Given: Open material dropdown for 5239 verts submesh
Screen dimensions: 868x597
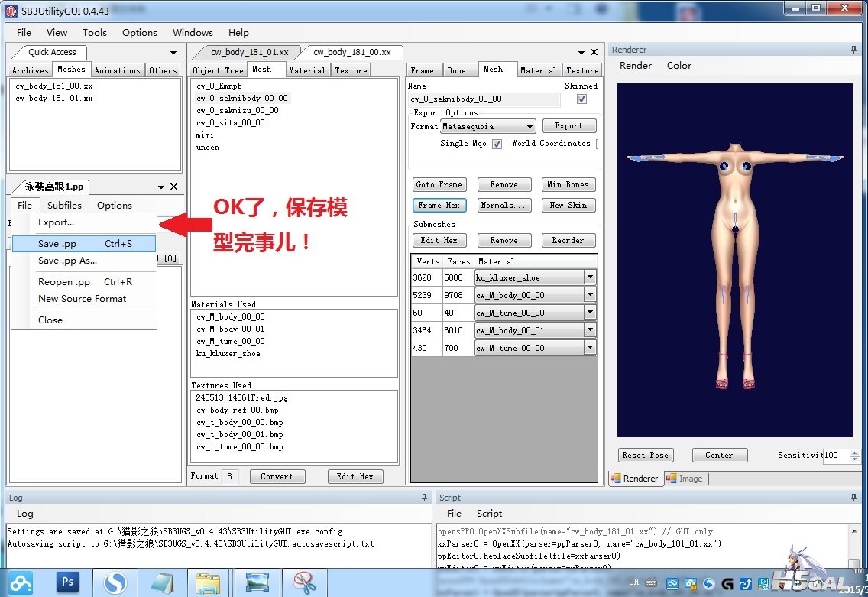Looking at the screenshot, I should 590,294.
